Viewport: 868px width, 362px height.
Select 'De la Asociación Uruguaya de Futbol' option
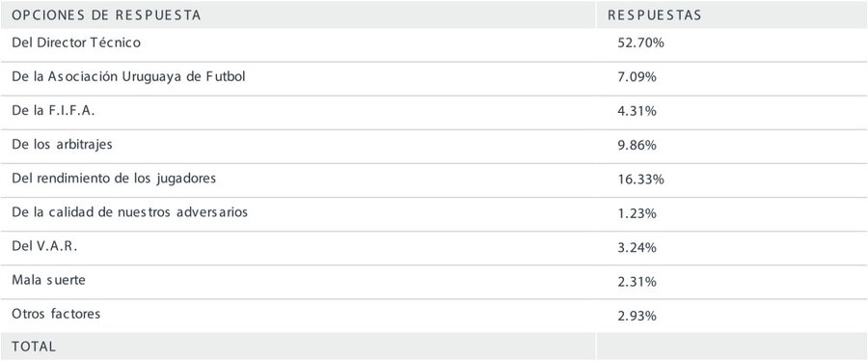[128, 77]
